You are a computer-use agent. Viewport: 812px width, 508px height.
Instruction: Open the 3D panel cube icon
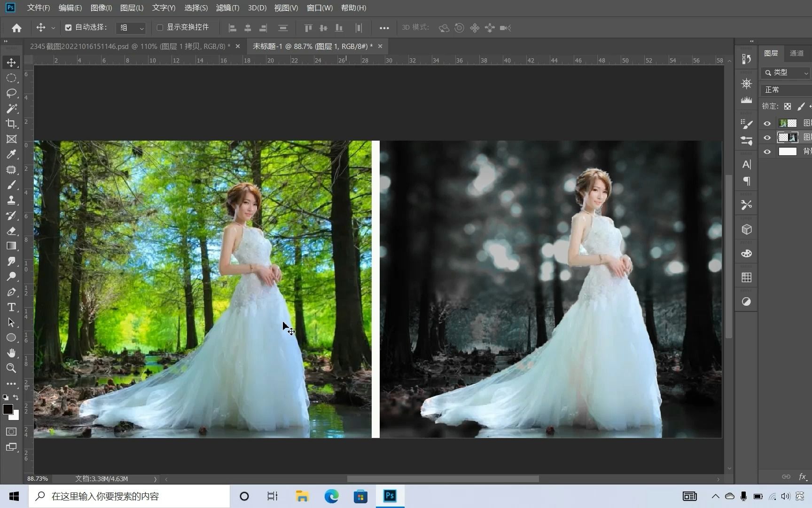(746, 230)
